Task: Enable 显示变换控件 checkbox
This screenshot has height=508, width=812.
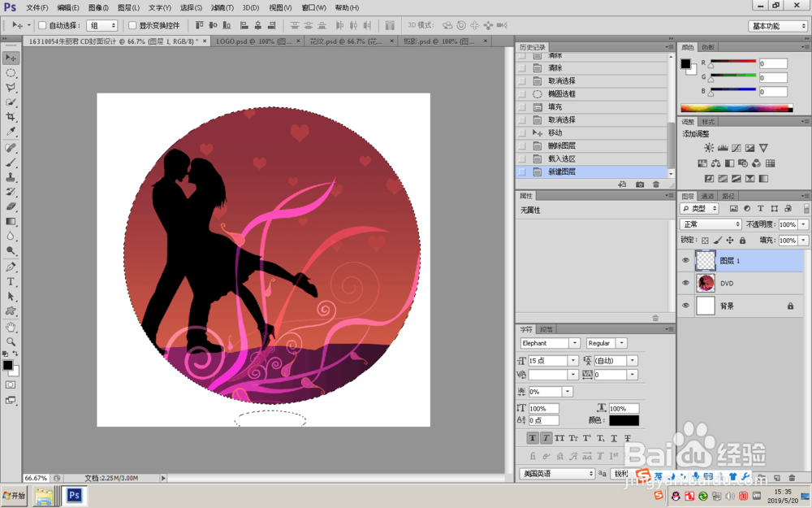Action: click(132, 25)
